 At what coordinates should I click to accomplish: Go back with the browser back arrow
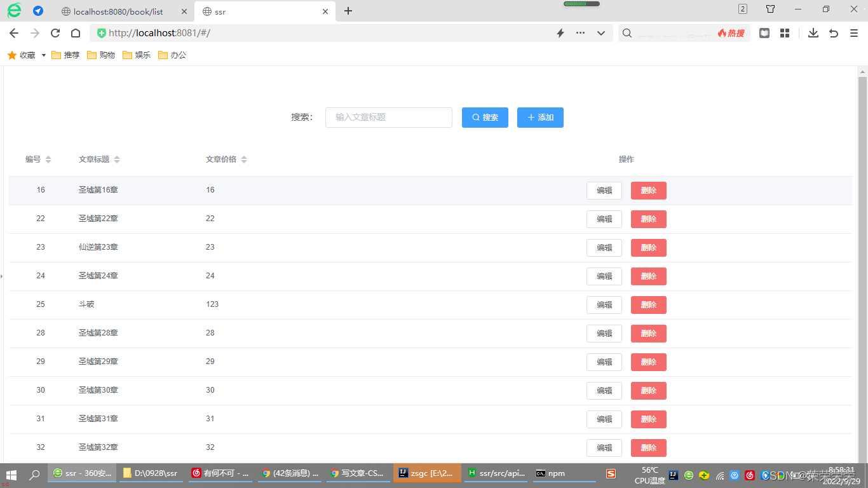click(14, 33)
